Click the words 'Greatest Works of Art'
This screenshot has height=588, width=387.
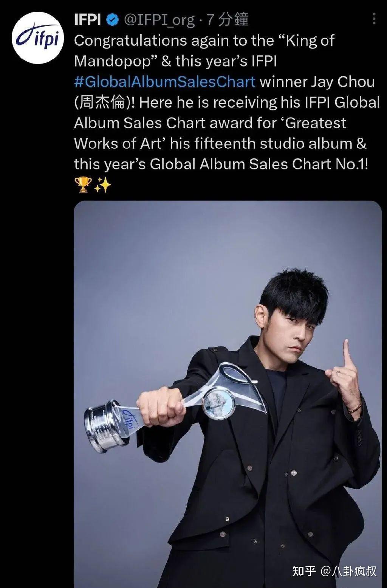click(x=210, y=133)
